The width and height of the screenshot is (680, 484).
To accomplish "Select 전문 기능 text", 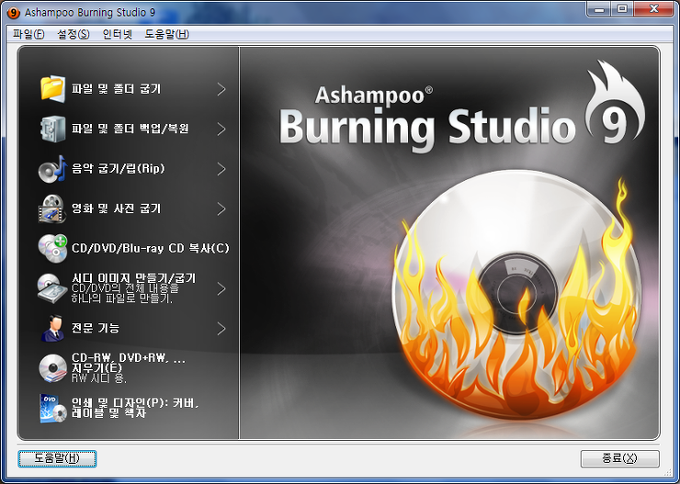I will click(95, 328).
